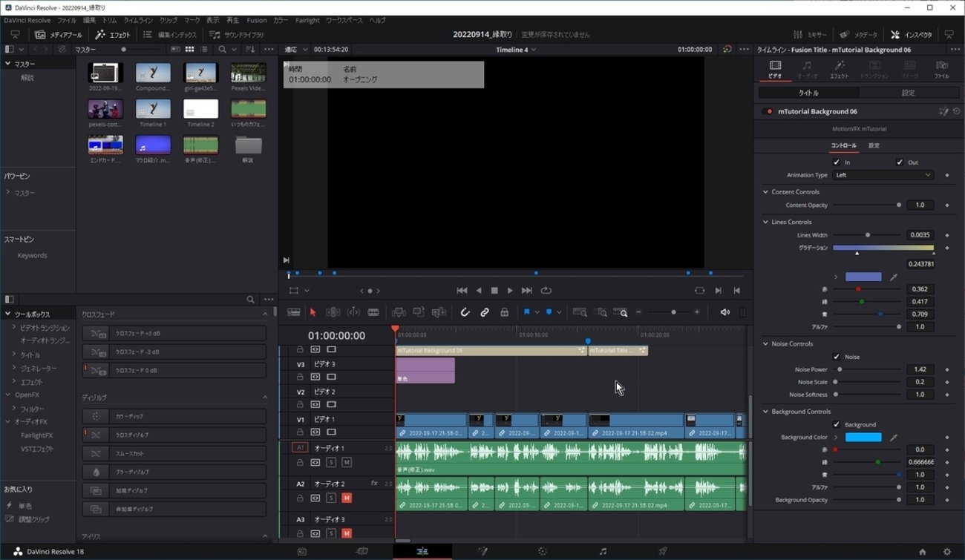Uncheck the Noise checkbox
Screen dimensions: 965x560
pyautogui.click(x=837, y=357)
